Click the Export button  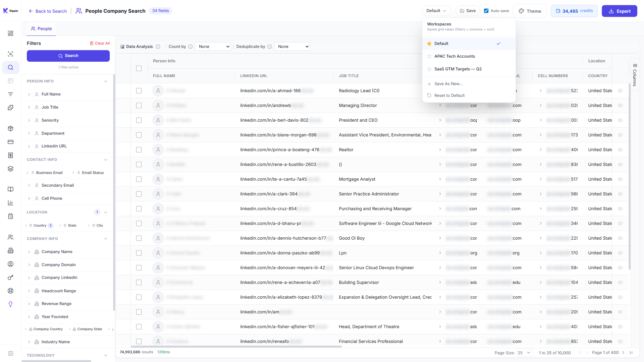[619, 11]
